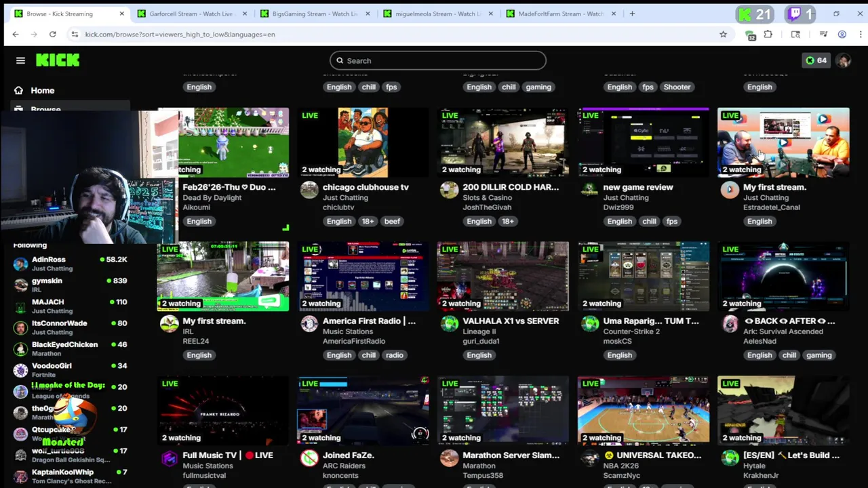The image size is (868, 488).
Task: Open the Slots & Casino category link
Action: [x=488, y=198]
